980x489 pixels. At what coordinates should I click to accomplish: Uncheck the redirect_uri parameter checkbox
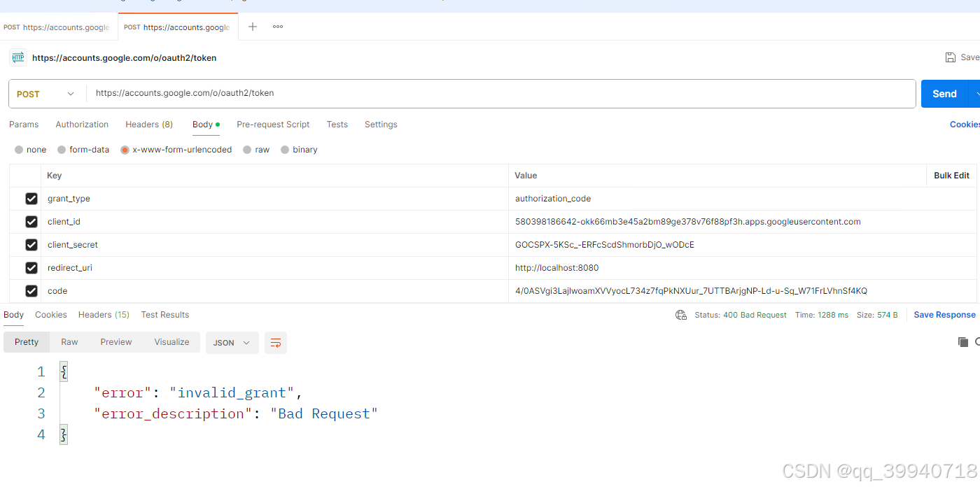click(31, 268)
